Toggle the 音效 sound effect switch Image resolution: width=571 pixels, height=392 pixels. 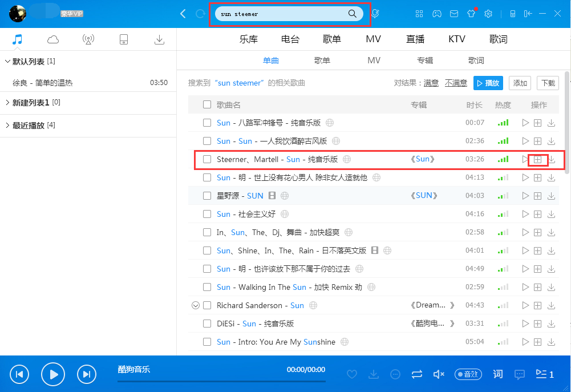click(468, 374)
